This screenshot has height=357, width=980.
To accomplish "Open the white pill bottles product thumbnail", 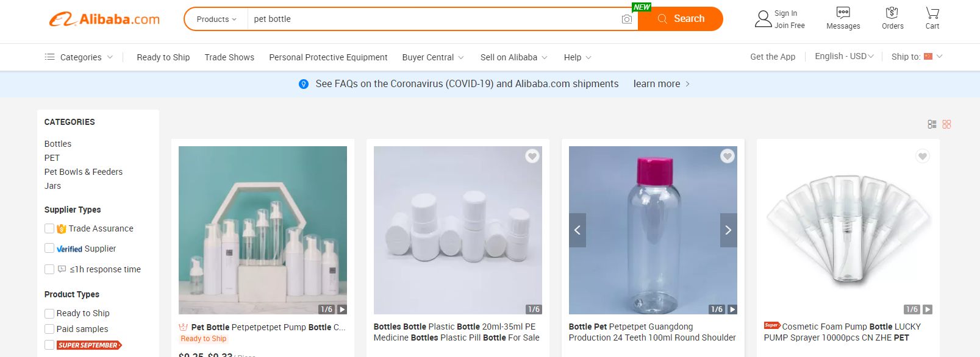I will (x=457, y=230).
